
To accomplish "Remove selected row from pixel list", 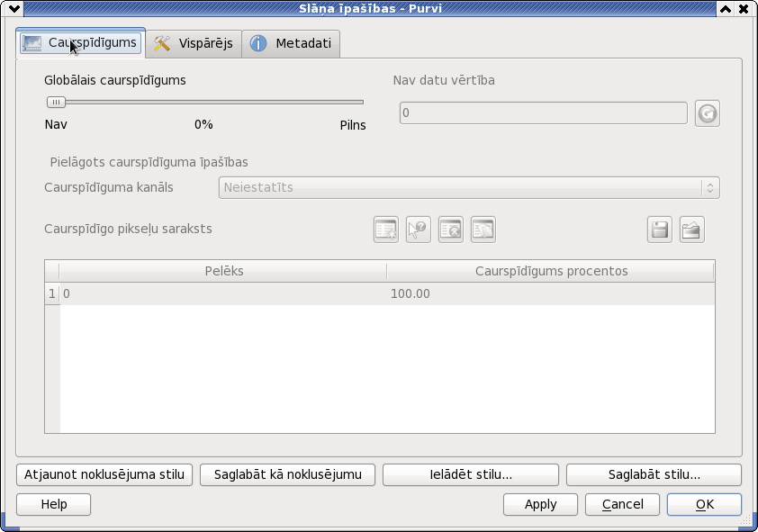I will point(450,230).
